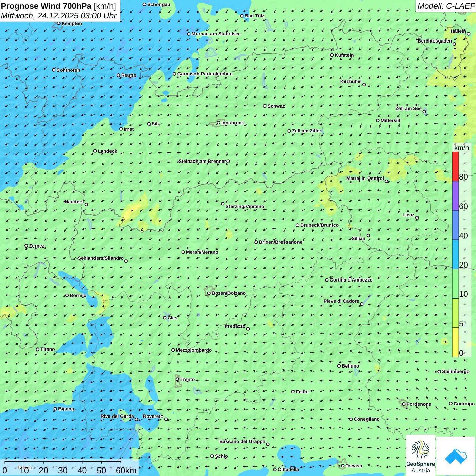The height and width of the screenshot is (476, 476).
Task: Click the Brixen/Bressanone place label
Action: point(280,242)
